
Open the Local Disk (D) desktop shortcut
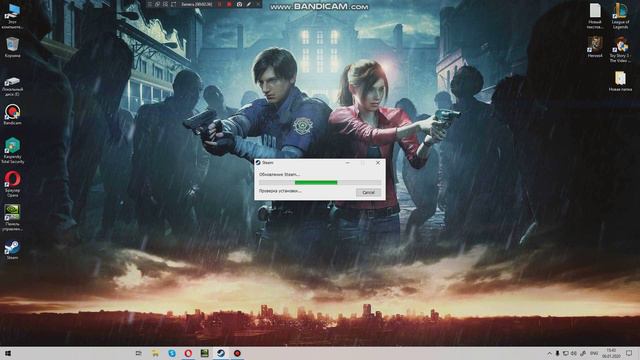pos(13,86)
